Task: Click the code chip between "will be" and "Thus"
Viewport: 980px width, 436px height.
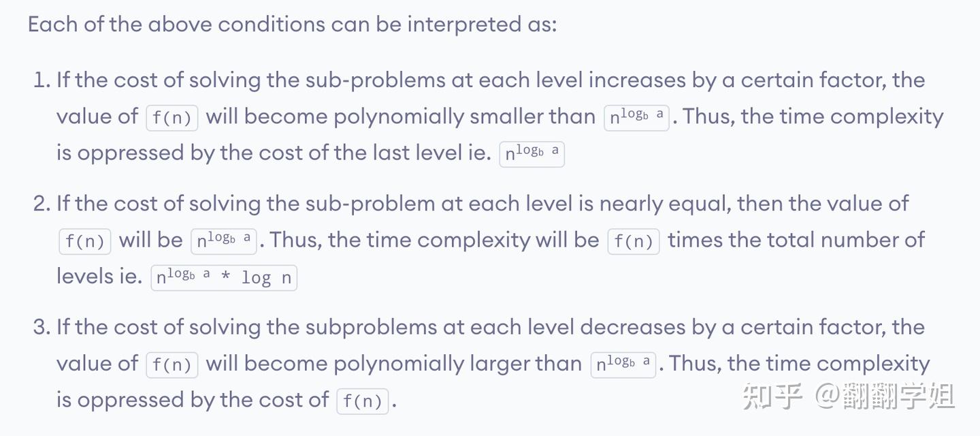Action: click(224, 241)
